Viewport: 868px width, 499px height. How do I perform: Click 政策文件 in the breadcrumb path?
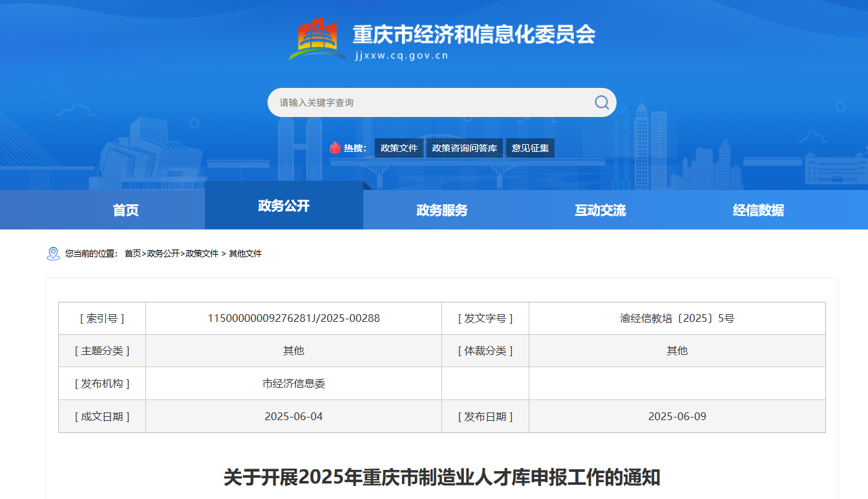(202, 253)
